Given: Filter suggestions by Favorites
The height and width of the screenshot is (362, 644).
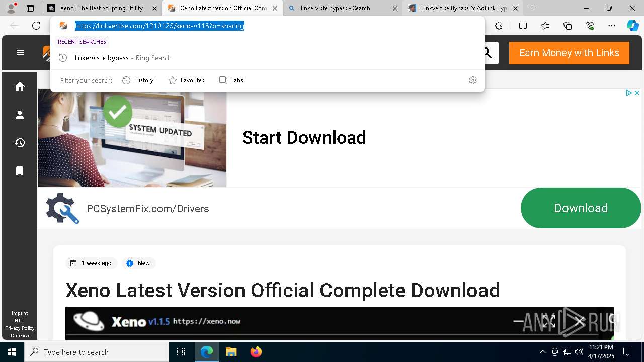Looking at the screenshot, I should point(186,80).
